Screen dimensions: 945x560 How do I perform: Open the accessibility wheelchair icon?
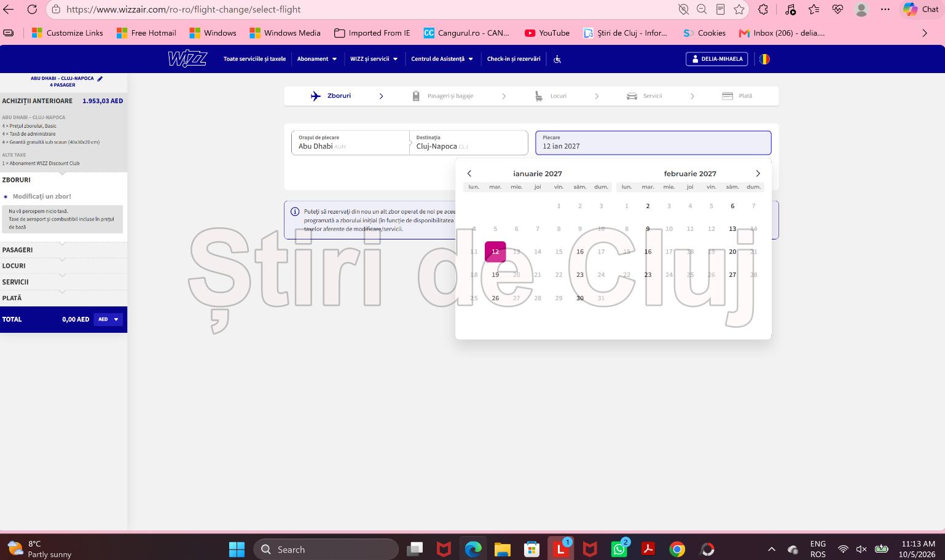[x=557, y=59]
